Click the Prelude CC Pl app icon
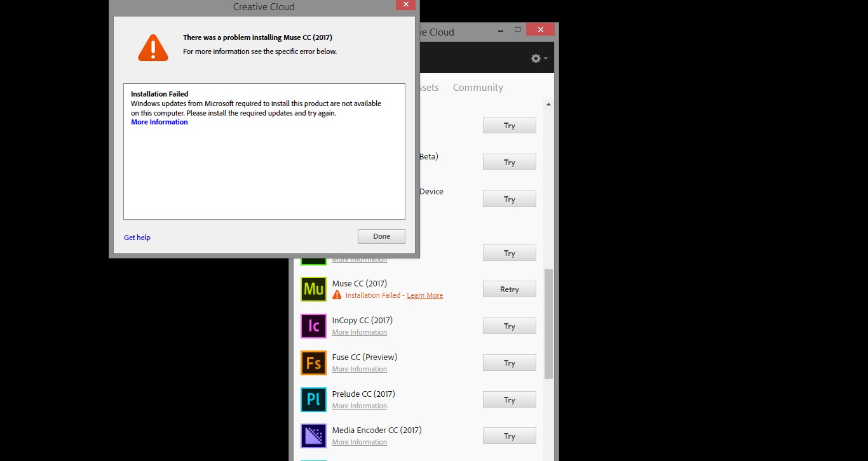Viewport: 868px width, 461px height. (313, 399)
